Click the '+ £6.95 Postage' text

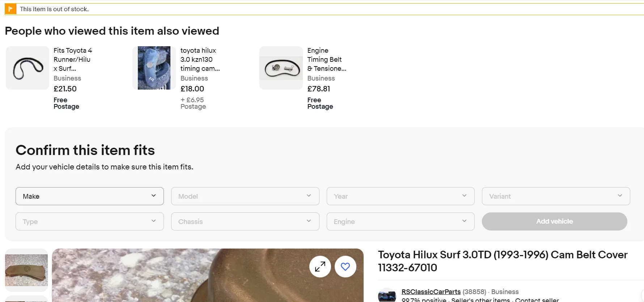[193, 103]
